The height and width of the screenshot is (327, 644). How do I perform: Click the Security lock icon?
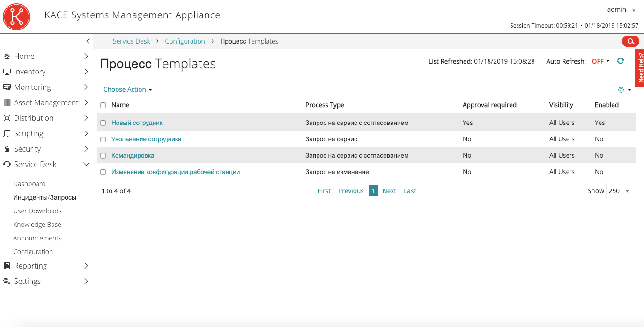click(7, 149)
